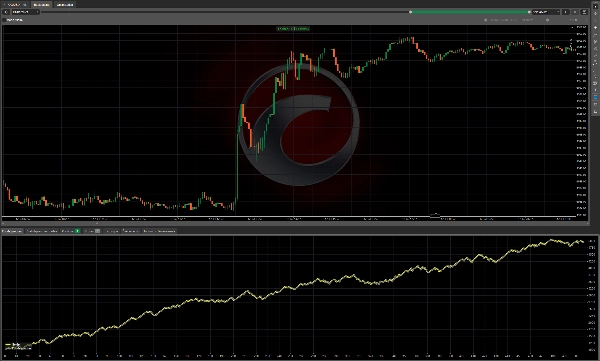This screenshot has height=361, width=600.
Task: Click the end handle of the green range
Action: pyautogui.click(x=529, y=12)
